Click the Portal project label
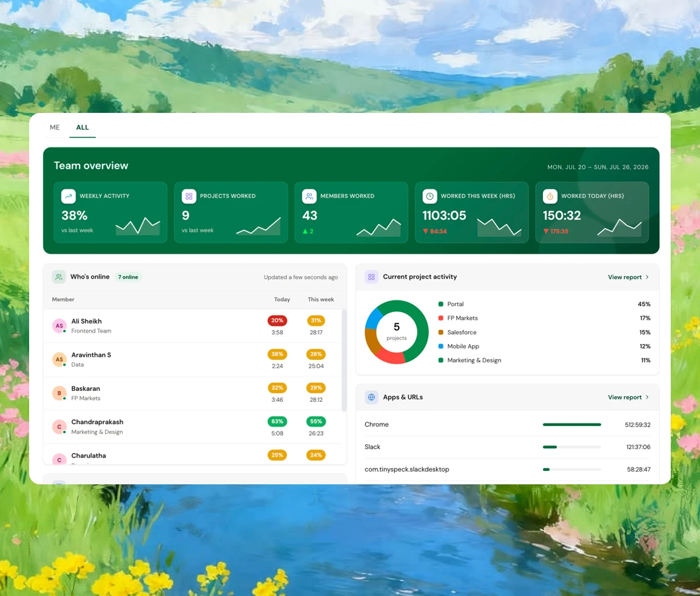This screenshot has height=596, width=700. tap(456, 304)
